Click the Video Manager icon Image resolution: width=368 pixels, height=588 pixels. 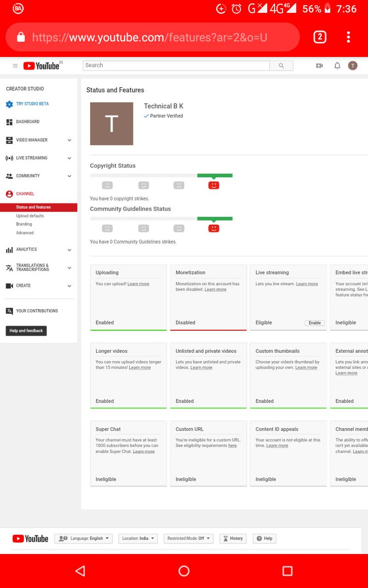click(x=9, y=140)
